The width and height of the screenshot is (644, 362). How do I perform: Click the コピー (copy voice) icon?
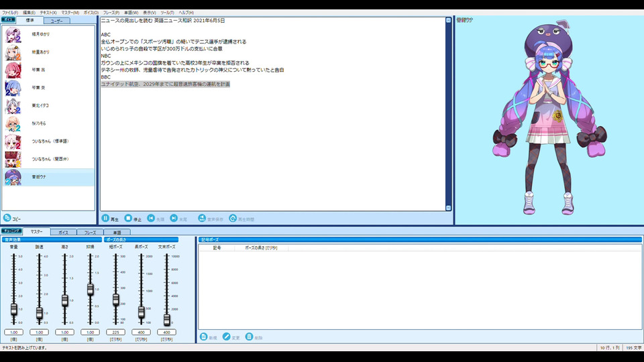click(7, 218)
